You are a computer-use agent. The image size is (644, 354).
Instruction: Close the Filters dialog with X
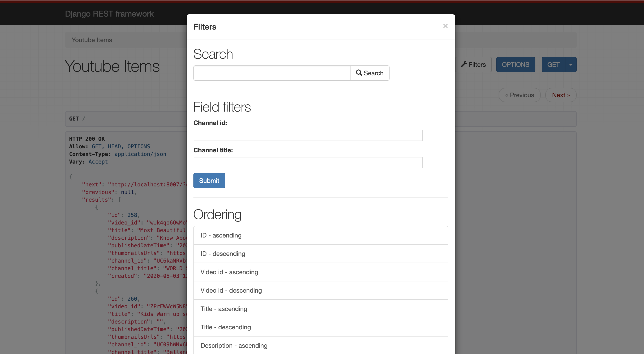click(x=445, y=26)
